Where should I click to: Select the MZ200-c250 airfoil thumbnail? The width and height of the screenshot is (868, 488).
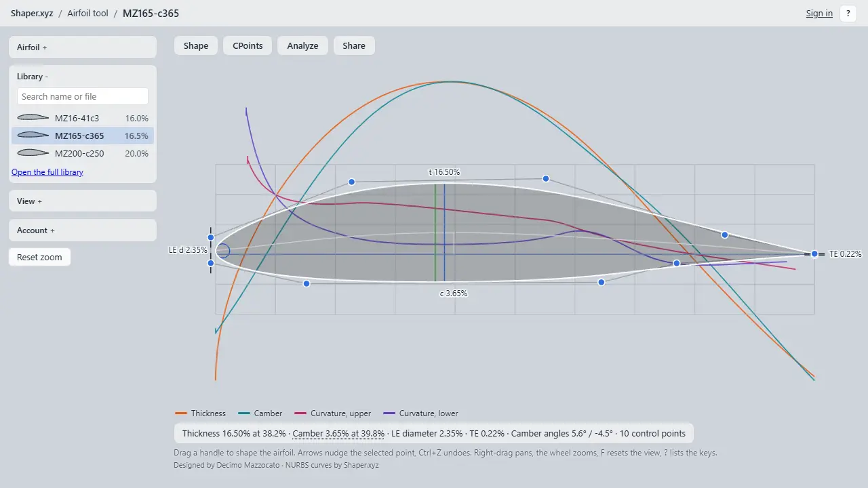(33, 153)
